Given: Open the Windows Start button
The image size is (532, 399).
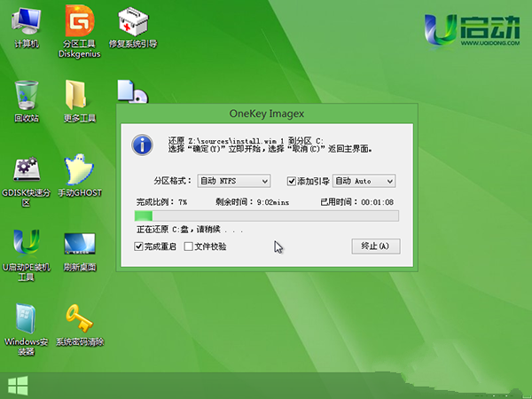Looking at the screenshot, I should click(x=16, y=385).
